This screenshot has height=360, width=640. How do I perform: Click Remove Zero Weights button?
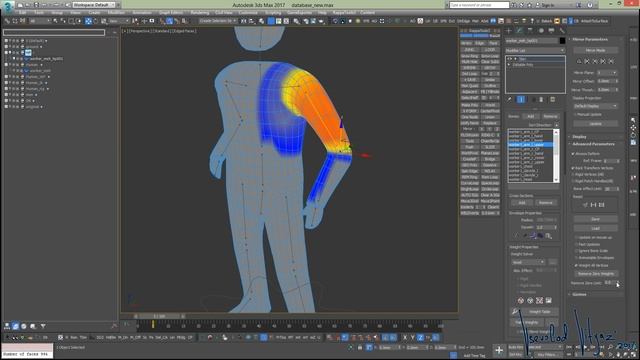[596, 274]
